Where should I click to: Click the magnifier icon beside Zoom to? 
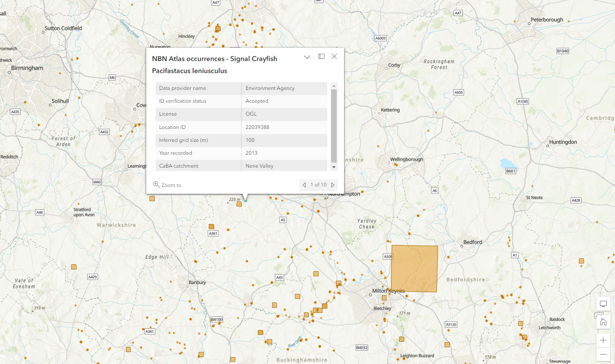tap(156, 184)
